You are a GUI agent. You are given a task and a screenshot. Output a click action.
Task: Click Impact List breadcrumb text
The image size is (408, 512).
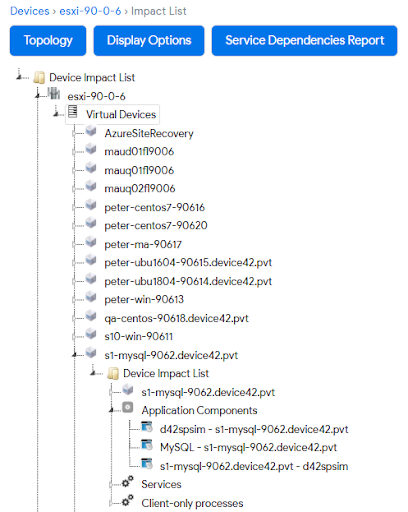159,11
